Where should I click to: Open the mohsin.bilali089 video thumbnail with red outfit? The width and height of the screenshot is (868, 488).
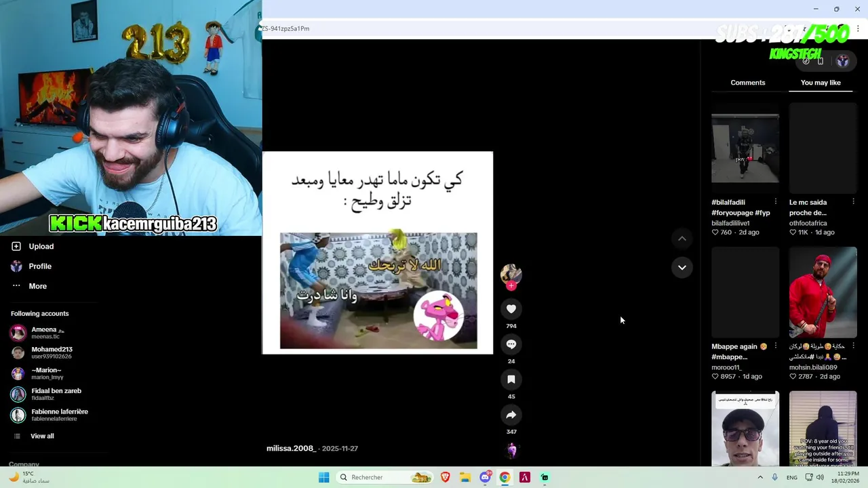click(x=823, y=292)
